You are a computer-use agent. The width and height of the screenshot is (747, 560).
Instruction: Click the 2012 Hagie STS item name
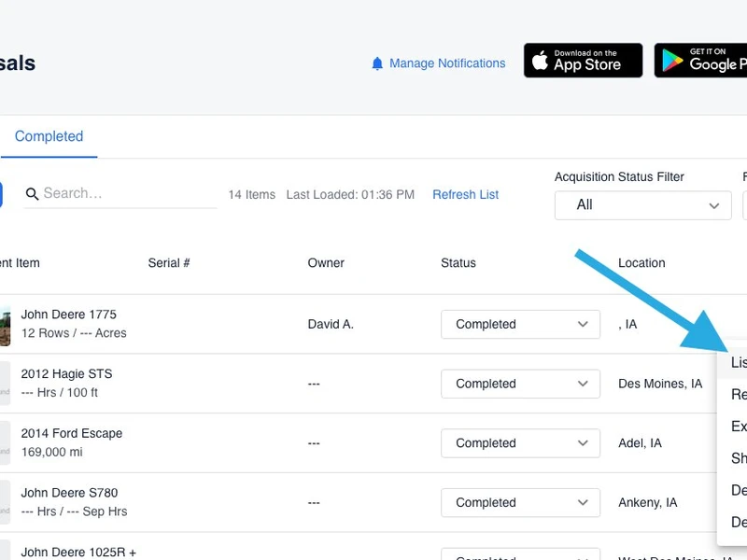click(x=66, y=374)
